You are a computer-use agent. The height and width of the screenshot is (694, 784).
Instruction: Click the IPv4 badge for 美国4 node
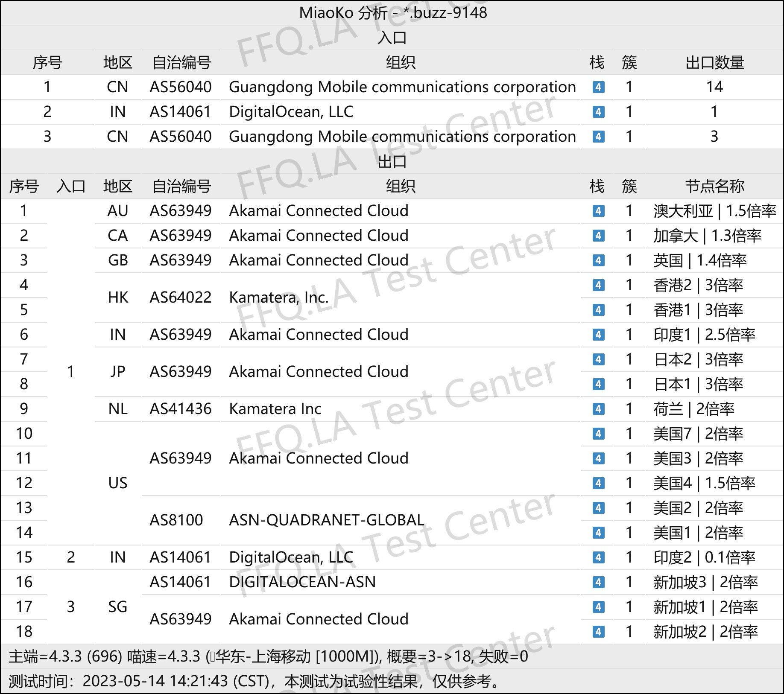[x=598, y=483]
